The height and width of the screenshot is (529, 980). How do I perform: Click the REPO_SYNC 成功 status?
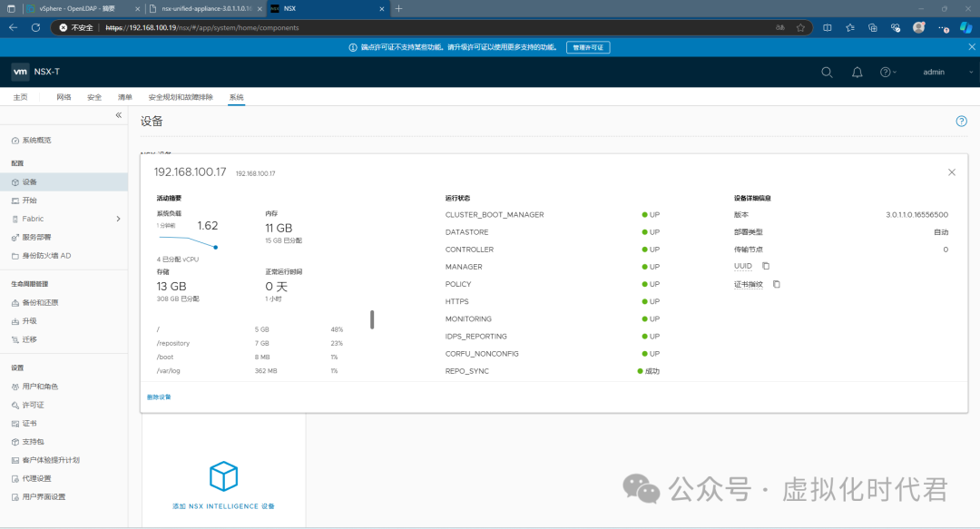[x=649, y=371]
